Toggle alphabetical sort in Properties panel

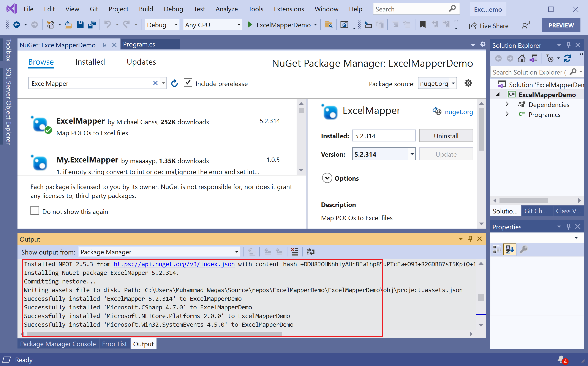(x=509, y=249)
